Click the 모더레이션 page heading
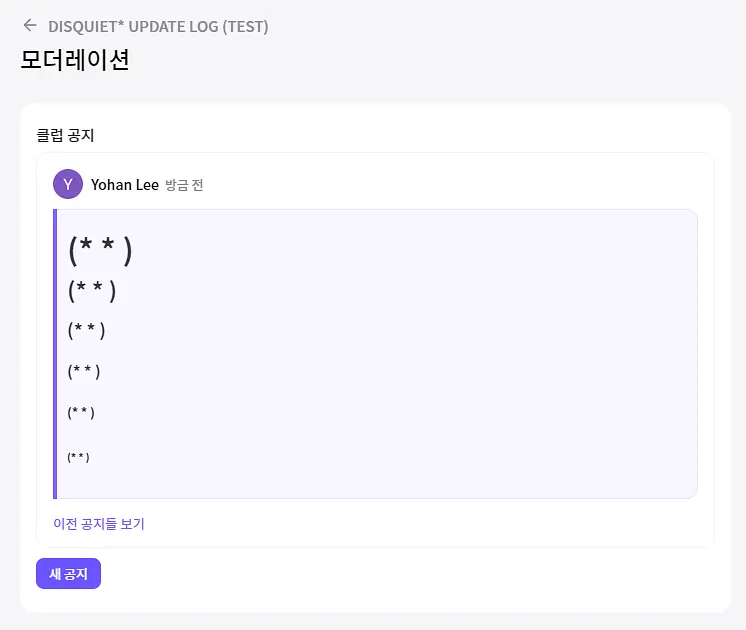The image size is (746, 630). coord(75,60)
